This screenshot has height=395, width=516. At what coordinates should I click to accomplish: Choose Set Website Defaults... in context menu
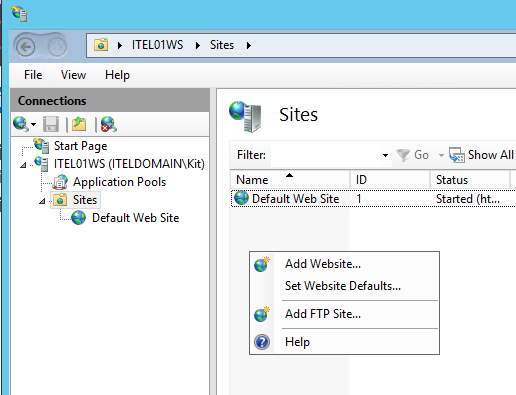coord(344,286)
